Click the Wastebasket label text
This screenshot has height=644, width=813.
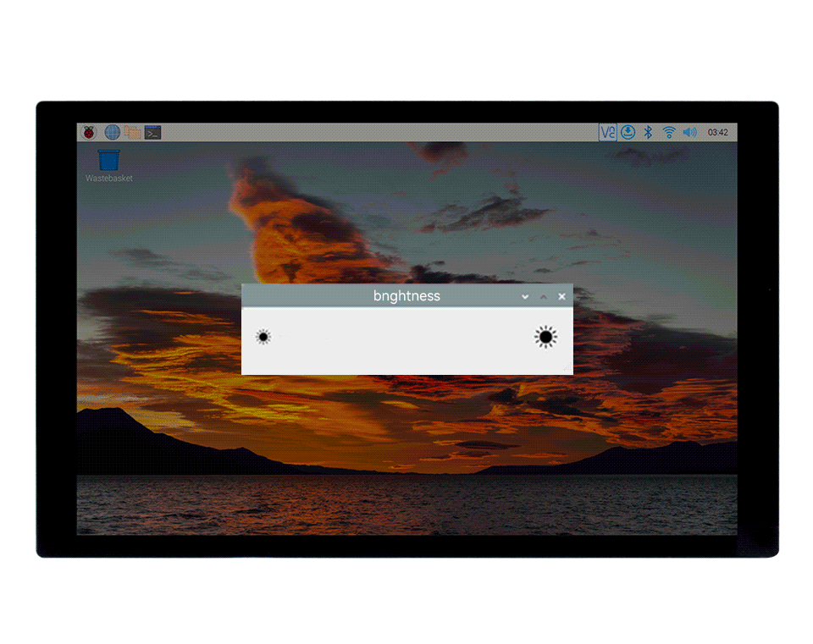point(108,179)
